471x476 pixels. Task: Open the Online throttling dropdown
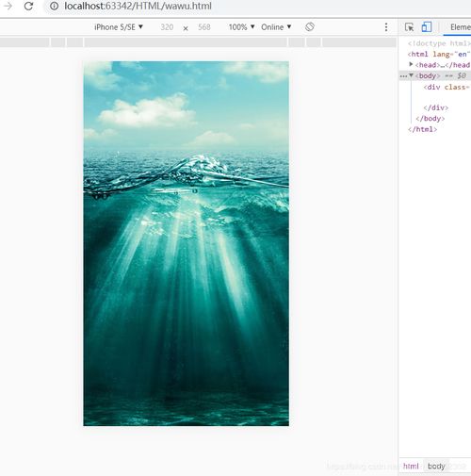click(x=276, y=27)
